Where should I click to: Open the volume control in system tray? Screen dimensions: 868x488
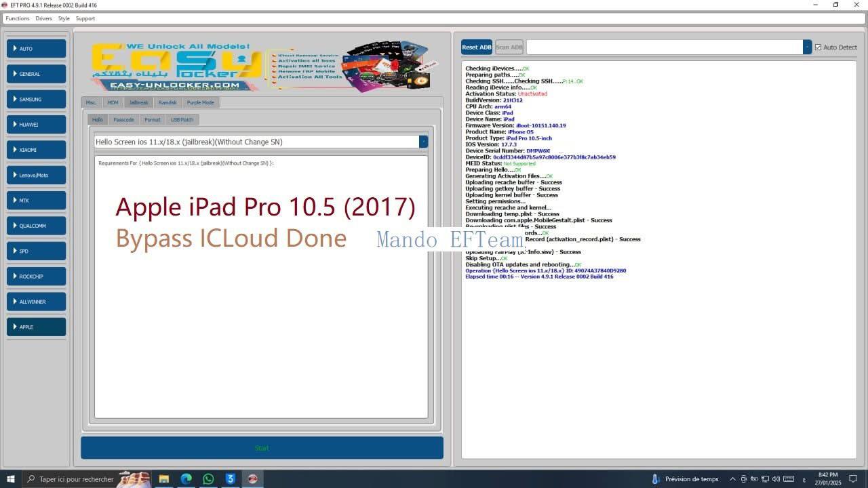pos(776,479)
